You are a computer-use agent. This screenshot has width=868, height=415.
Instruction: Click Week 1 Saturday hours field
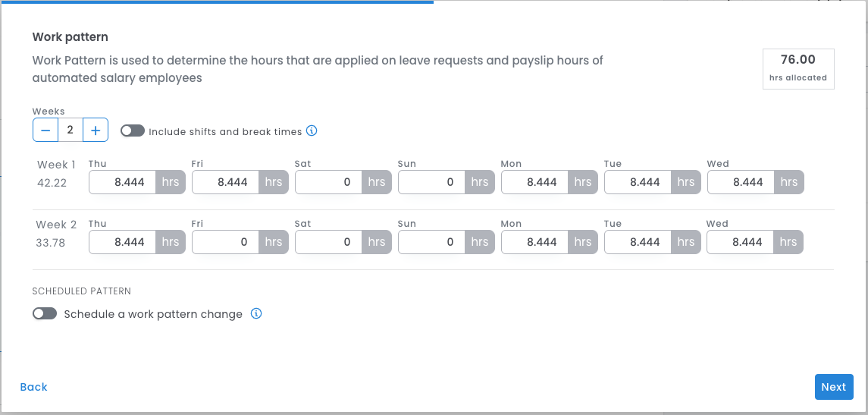tap(329, 182)
